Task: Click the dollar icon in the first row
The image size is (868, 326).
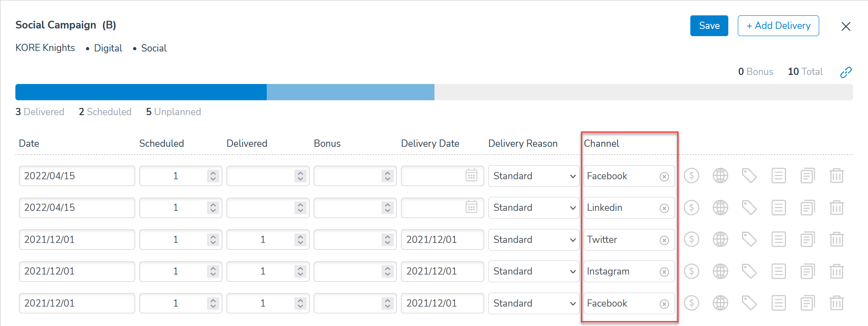Action: (x=691, y=176)
